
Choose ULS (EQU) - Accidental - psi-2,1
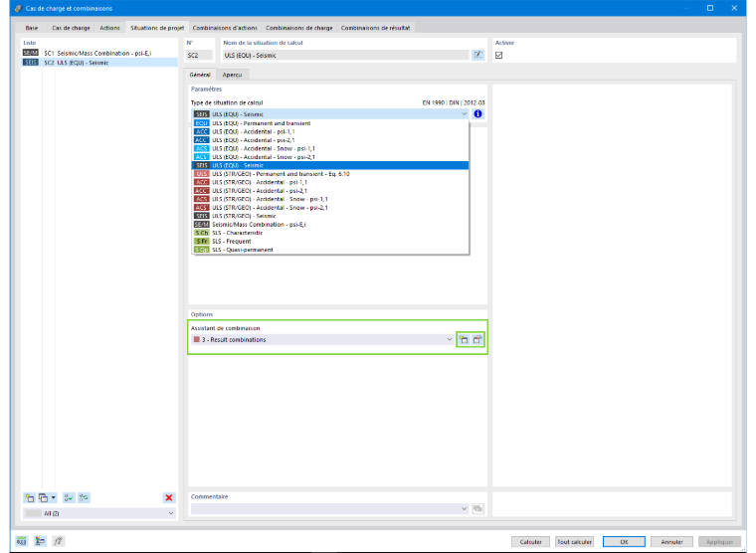pos(330,140)
